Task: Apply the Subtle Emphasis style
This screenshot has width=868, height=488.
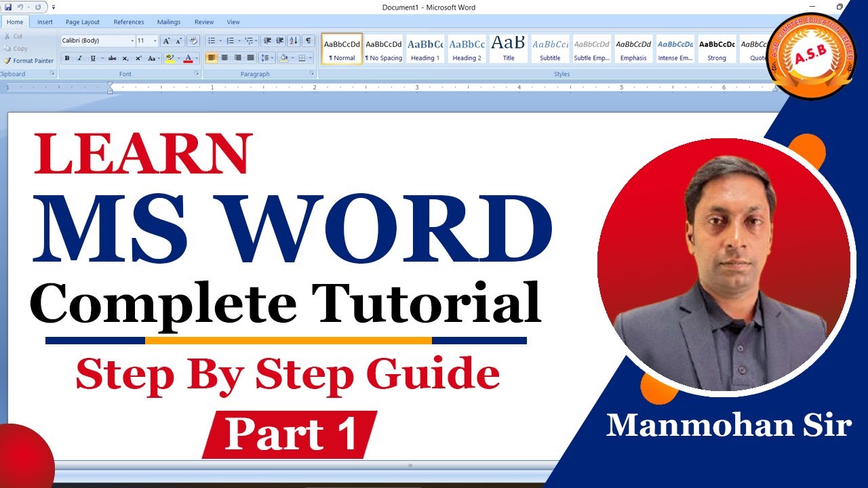Action: (x=592, y=49)
